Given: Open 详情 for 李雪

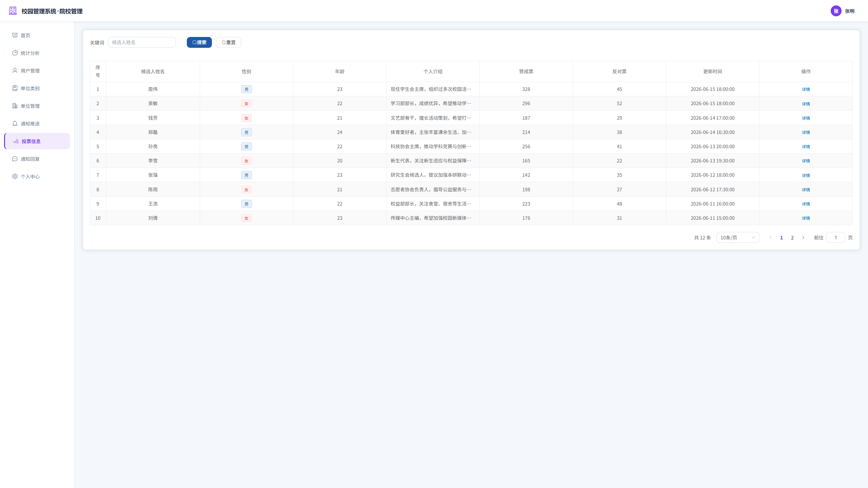Looking at the screenshot, I should (806, 161).
